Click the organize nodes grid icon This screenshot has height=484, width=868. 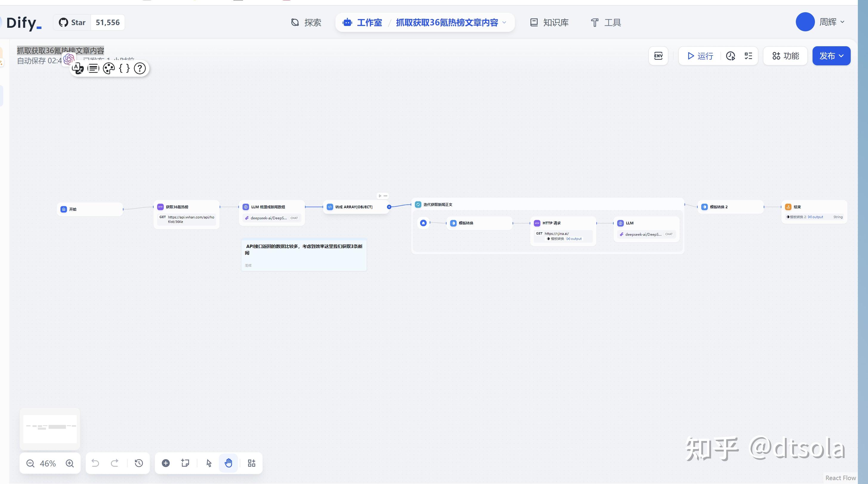[251, 463]
